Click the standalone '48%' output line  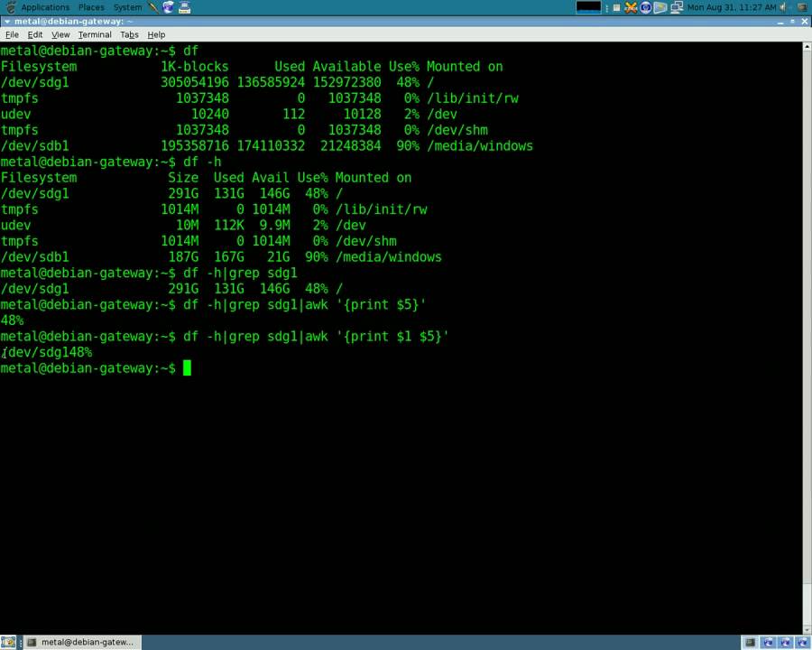coord(13,320)
